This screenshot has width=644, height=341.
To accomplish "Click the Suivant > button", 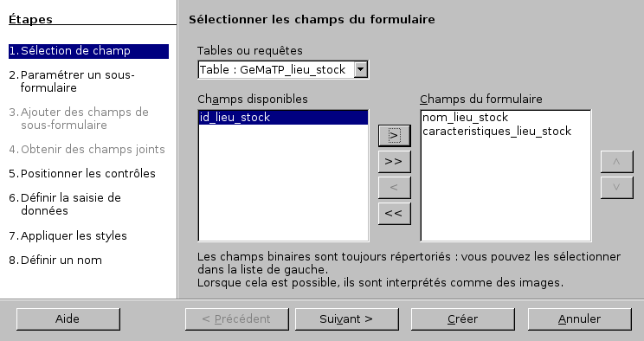I will (346, 319).
